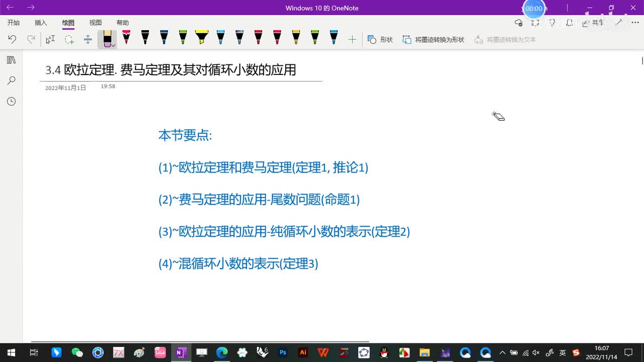
Task: Open the 插入 ribbon tab
Action: (41, 23)
